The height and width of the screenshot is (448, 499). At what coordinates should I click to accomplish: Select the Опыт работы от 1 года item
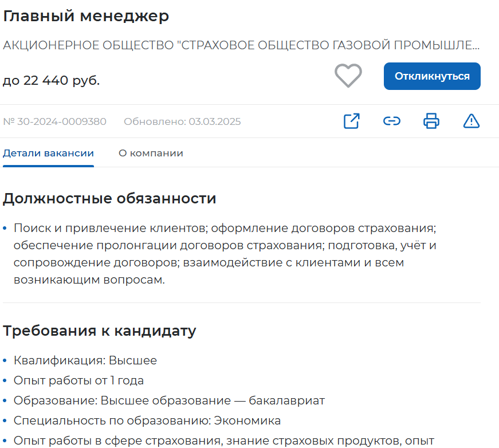(x=78, y=380)
